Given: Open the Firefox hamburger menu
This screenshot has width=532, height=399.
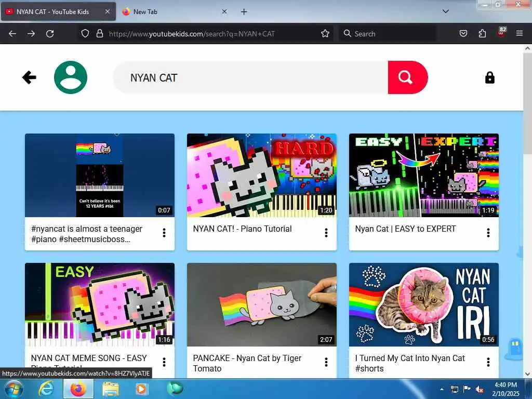Looking at the screenshot, I should pos(520,33).
